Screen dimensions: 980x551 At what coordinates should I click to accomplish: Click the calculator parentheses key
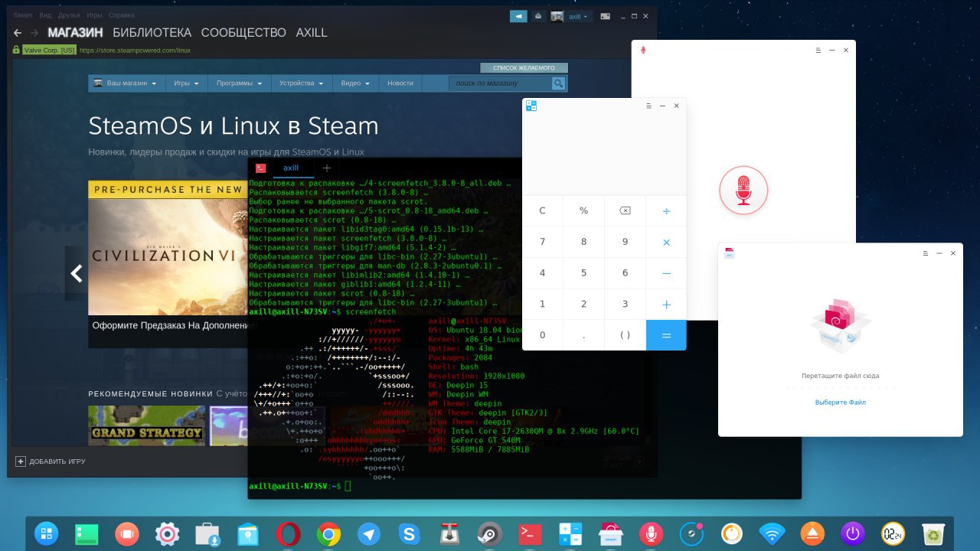point(625,335)
